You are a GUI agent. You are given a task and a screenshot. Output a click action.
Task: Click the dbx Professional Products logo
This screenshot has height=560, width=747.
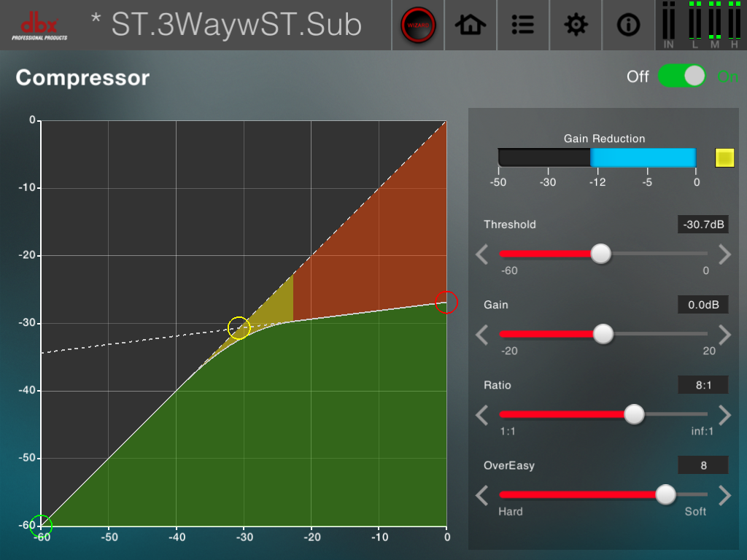[39, 26]
